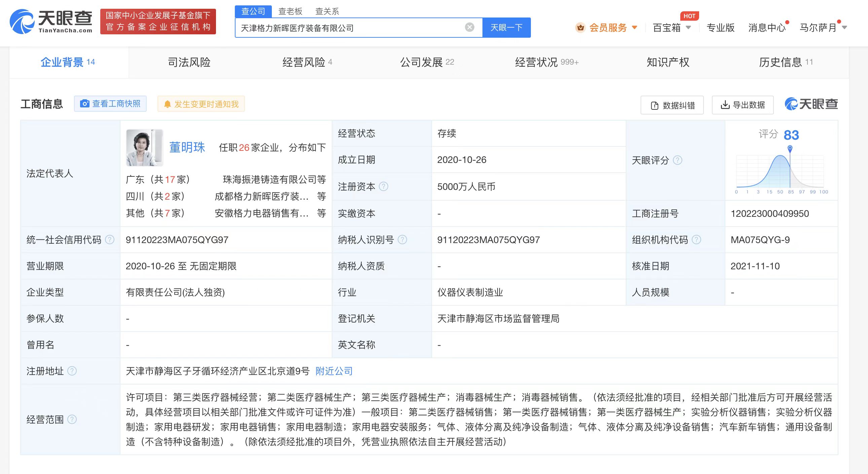
Task: Expand the 百宝箱 dropdown arrow
Action: [688, 28]
